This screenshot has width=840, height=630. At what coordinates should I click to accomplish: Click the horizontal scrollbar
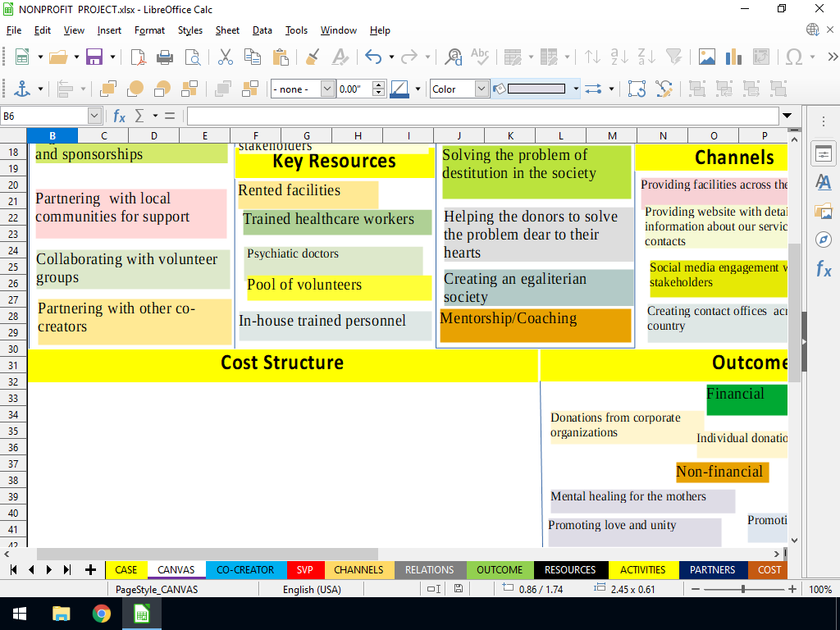click(208, 554)
